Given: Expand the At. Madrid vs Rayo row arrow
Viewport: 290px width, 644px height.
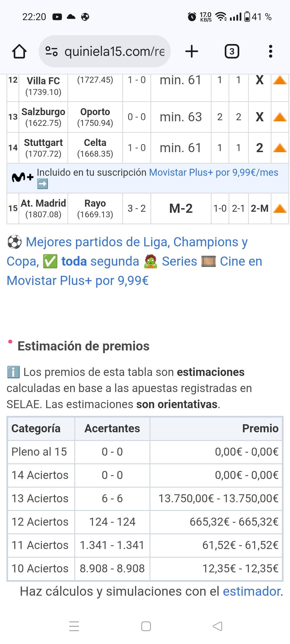Looking at the screenshot, I should pyautogui.click(x=280, y=208).
